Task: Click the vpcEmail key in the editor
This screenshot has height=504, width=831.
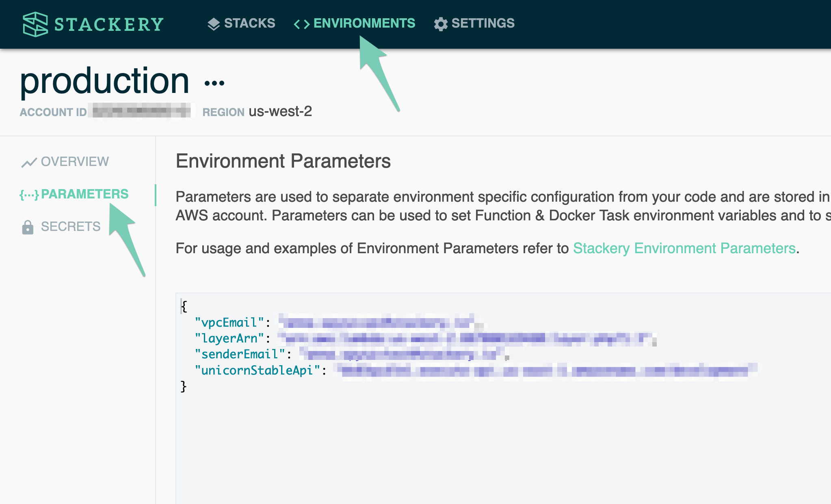Action: point(229,323)
